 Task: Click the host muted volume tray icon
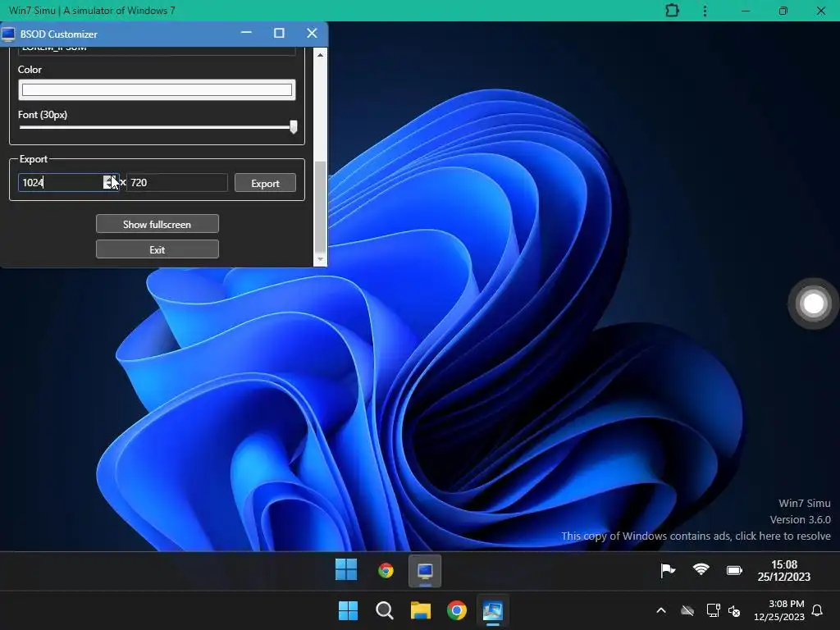click(734, 610)
